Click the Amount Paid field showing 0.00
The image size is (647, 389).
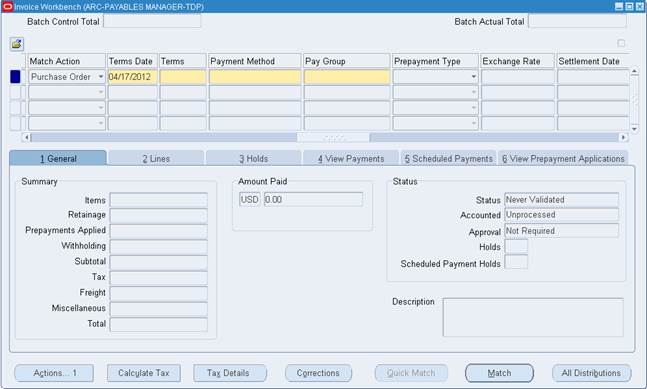point(313,199)
